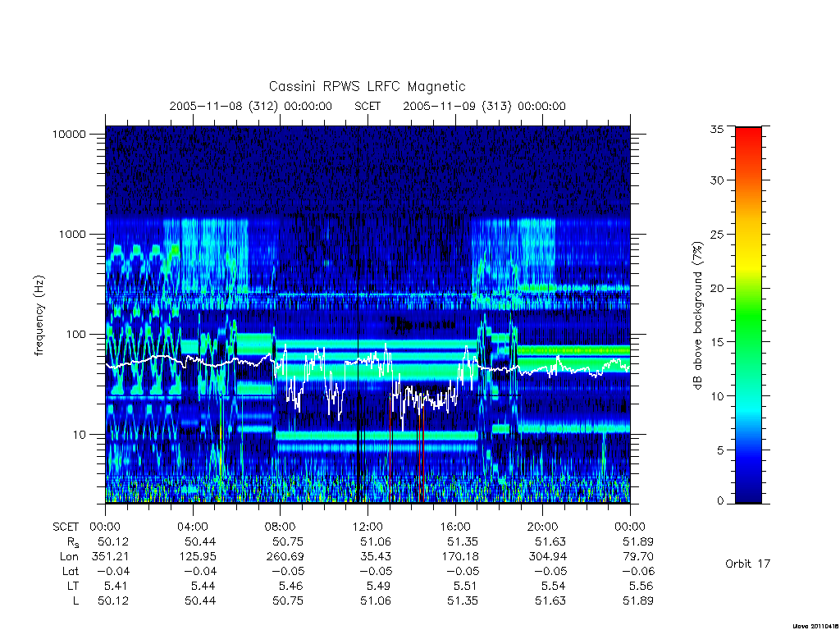Click '51.06' in the Rs row
Screen dimensions: 840x630
[376, 542]
